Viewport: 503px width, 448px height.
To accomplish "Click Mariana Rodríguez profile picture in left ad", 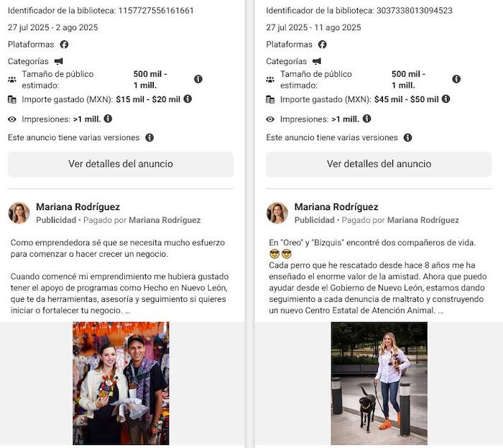I will 19,213.
